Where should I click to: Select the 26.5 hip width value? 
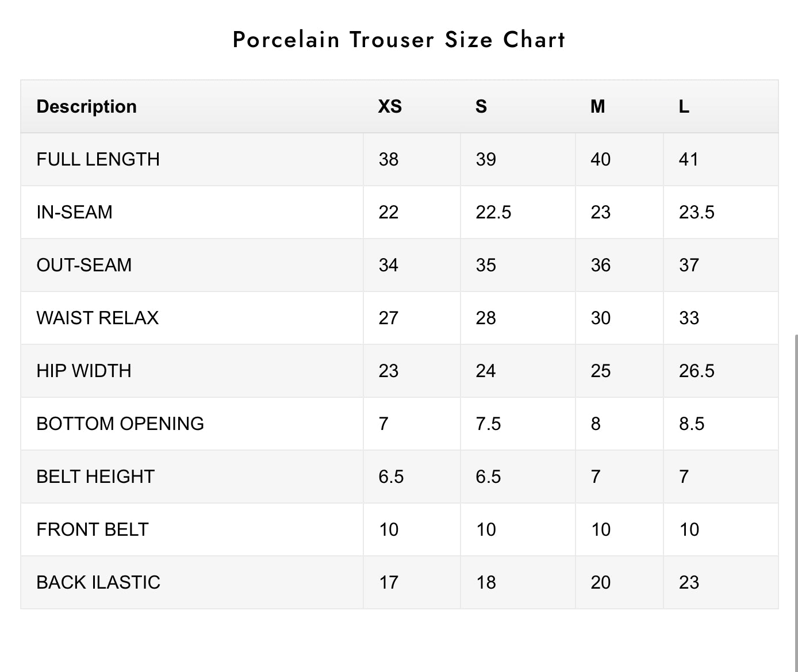click(x=696, y=371)
